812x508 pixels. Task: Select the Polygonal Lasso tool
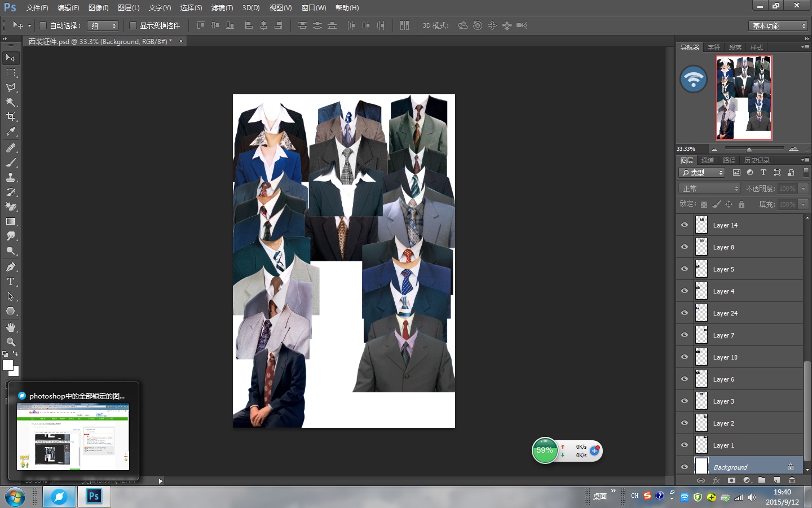[x=11, y=87]
